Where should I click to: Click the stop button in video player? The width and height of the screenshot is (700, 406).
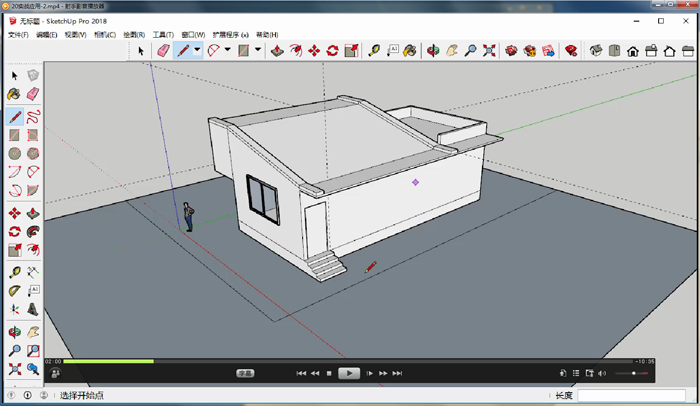[x=329, y=373]
